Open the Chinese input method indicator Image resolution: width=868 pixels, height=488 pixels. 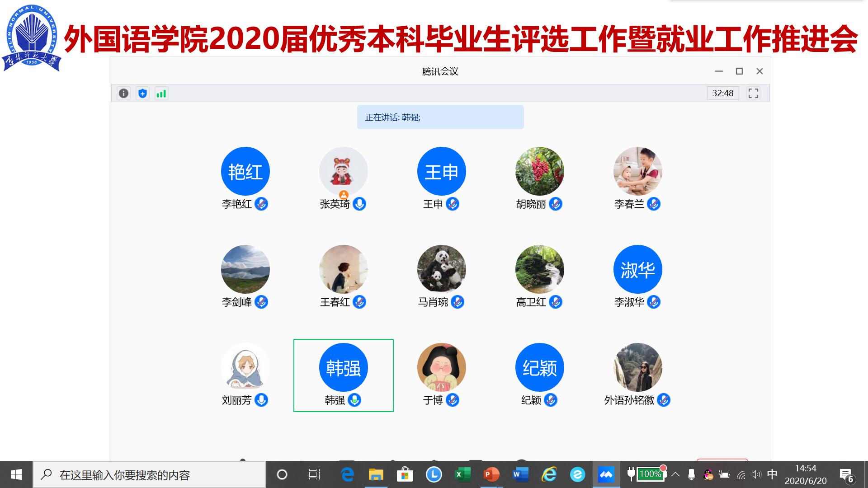coord(772,474)
